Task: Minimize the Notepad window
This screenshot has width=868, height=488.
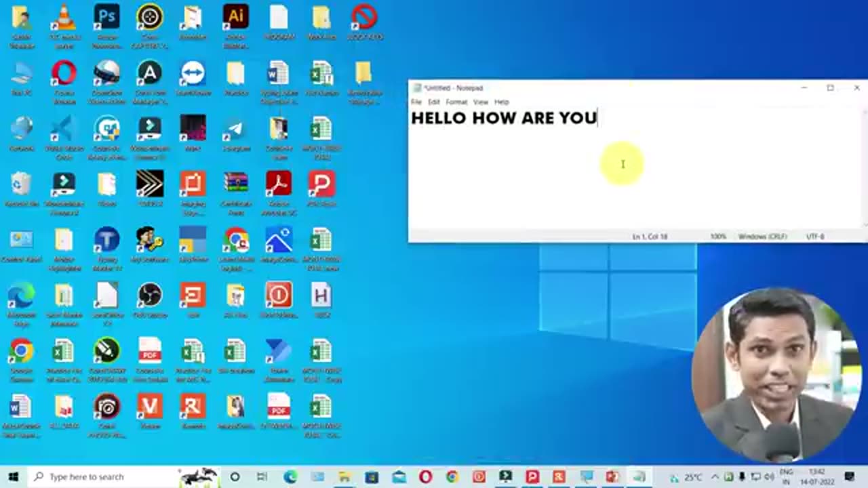Action: (804, 87)
